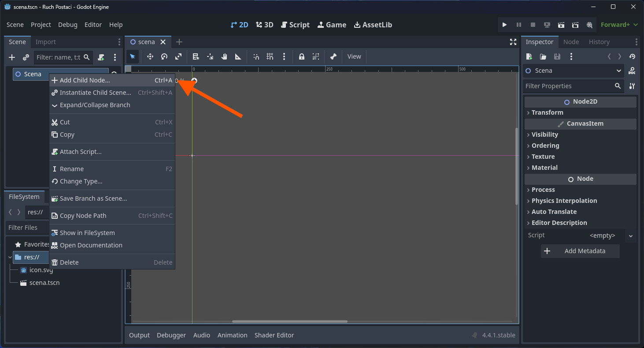Create new resource in Inspector
Image resolution: width=644 pixels, height=348 pixels.
click(529, 56)
